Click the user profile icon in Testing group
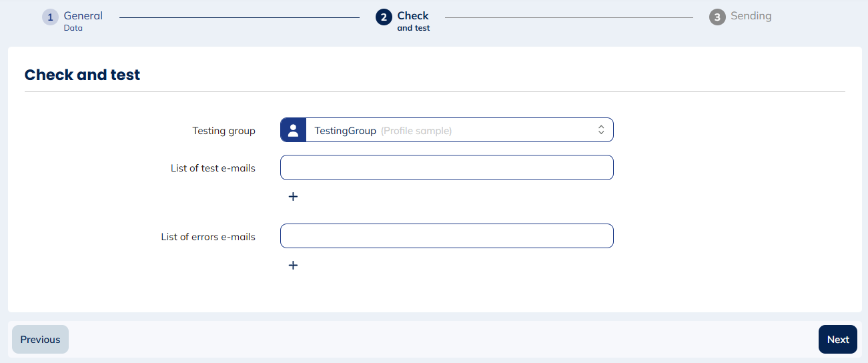 click(293, 131)
